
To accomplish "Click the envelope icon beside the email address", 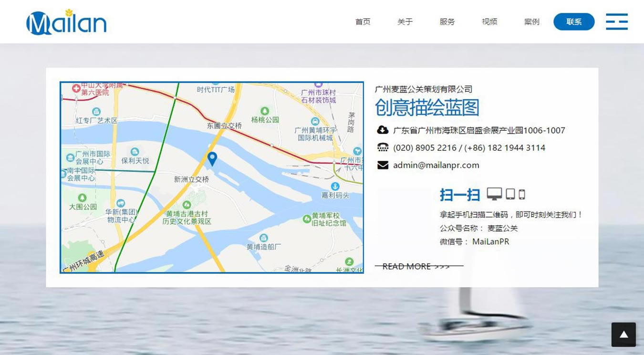I will click(383, 165).
